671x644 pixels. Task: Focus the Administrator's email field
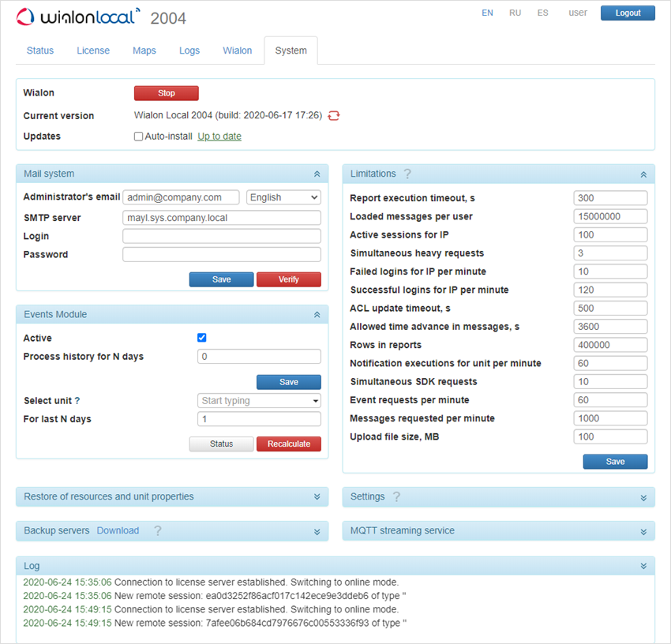[x=181, y=197]
